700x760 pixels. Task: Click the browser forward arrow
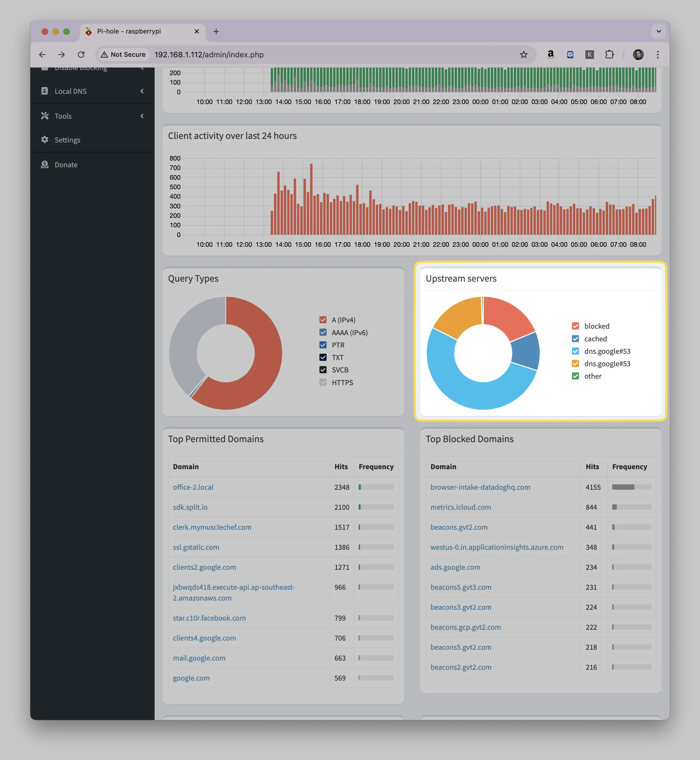[61, 55]
